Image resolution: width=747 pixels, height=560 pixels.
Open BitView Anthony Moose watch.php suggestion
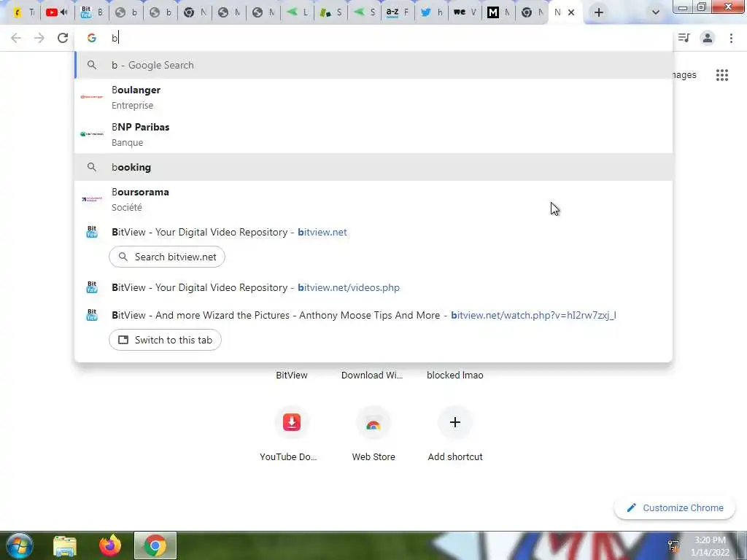coord(374,315)
